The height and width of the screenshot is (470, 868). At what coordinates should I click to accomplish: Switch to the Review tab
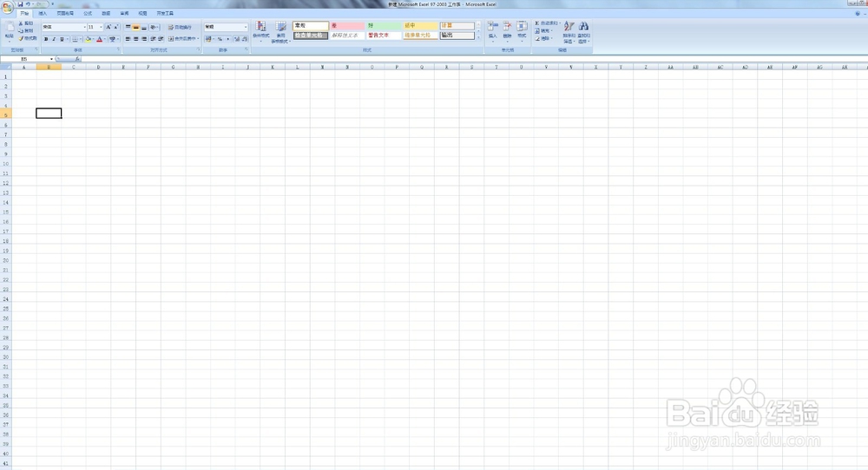click(124, 13)
